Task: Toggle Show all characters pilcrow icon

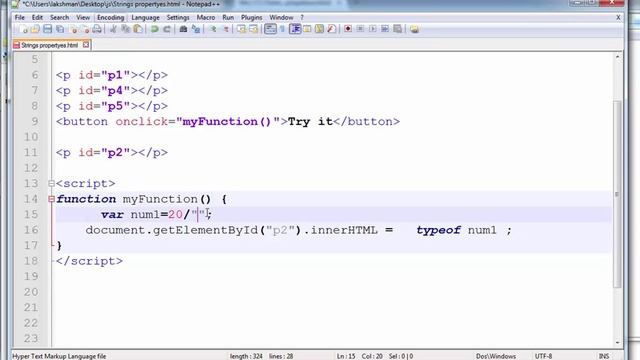Action: coord(282,29)
